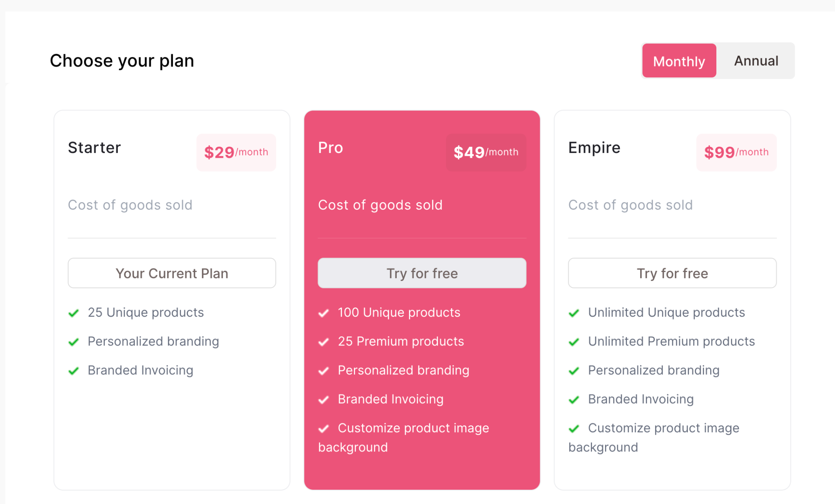Select the Pro tab pricing badge showing $49/month
This screenshot has height=504, width=835.
[x=486, y=153]
